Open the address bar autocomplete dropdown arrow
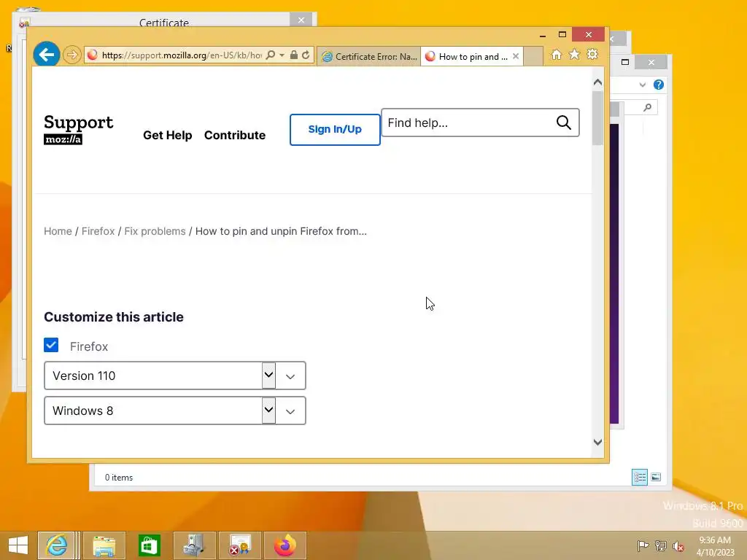 (x=282, y=55)
